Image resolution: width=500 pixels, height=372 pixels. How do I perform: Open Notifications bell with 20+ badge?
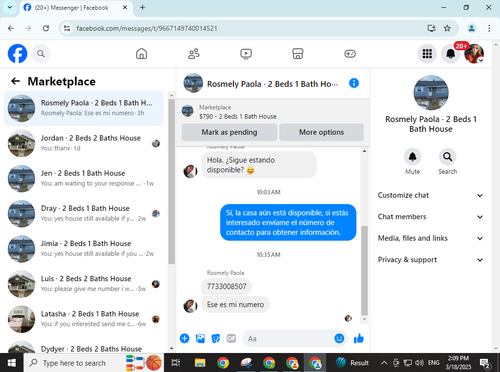pos(451,54)
